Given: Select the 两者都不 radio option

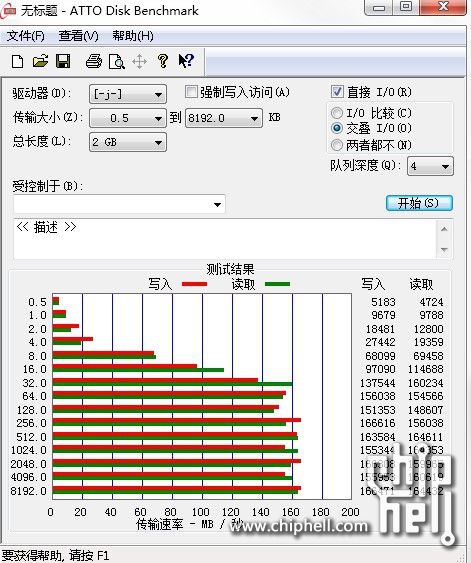Looking at the screenshot, I should pyautogui.click(x=337, y=145).
